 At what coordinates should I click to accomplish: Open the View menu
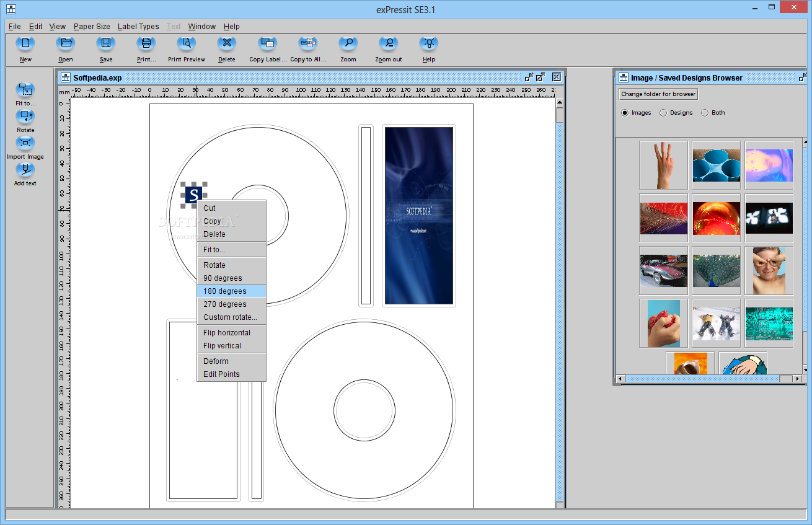coord(58,27)
